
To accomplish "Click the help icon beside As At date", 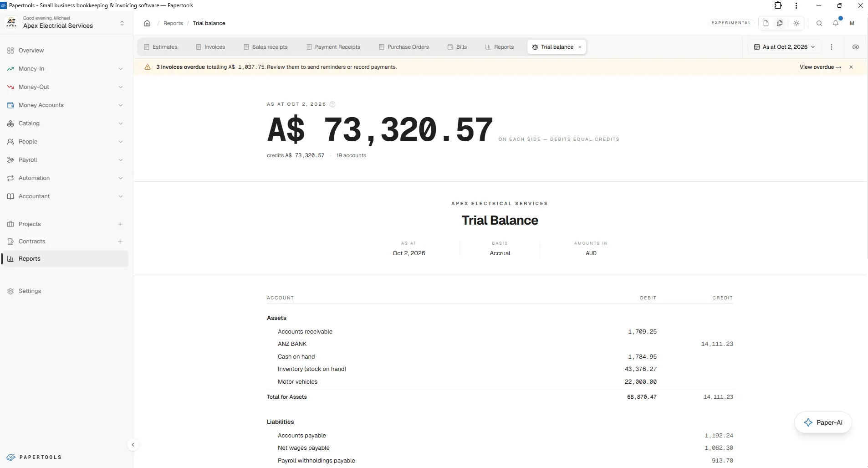I will point(332,104).
